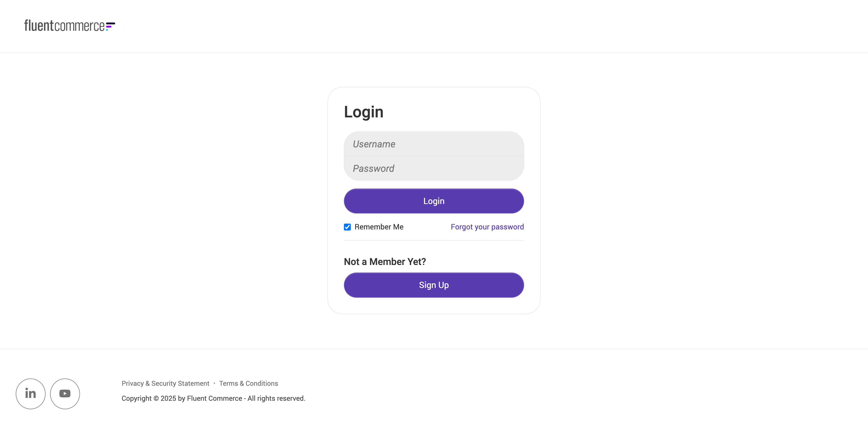868x439 pixels.
Task: Open the LinkedIn social icon
Action: click(x=31, y=394)
